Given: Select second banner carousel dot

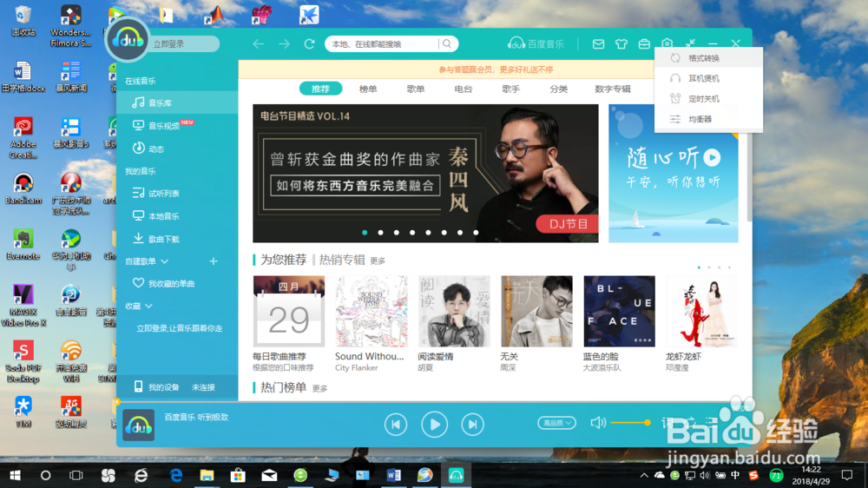Looking at the screenshot, I should pos(381,233).
